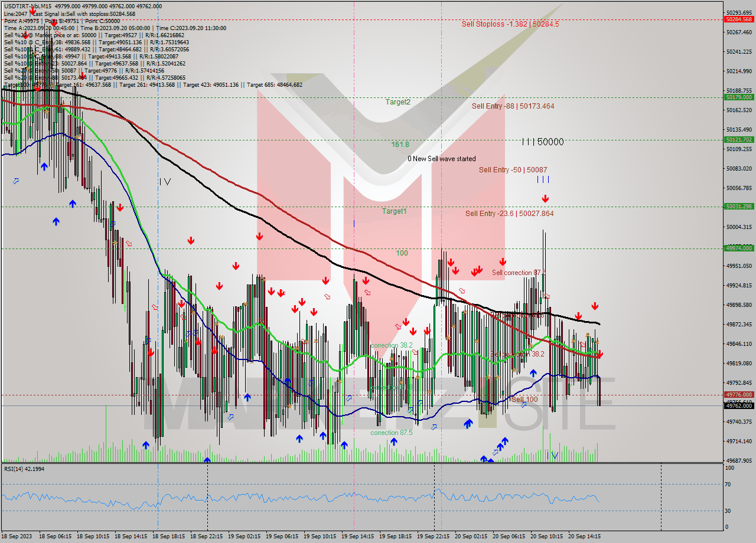
Task: Click the 'Sell Stoploss -1.382 | 50284.5' label
Action: coord(510,24)
